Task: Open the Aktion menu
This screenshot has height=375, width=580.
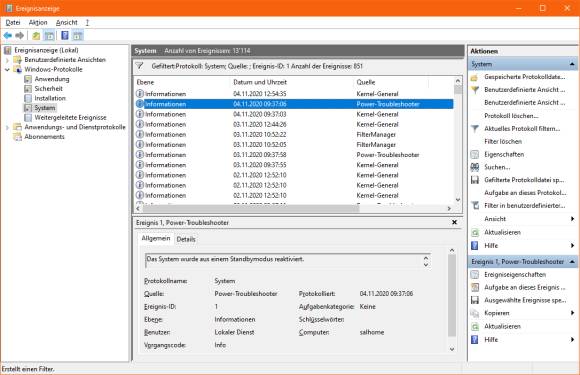Action: (38, 23)
